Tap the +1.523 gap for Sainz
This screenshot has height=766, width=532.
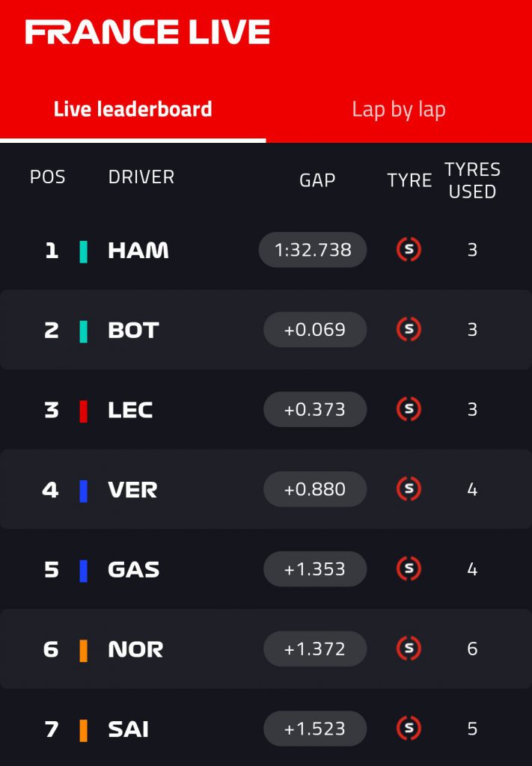[315, 729]
